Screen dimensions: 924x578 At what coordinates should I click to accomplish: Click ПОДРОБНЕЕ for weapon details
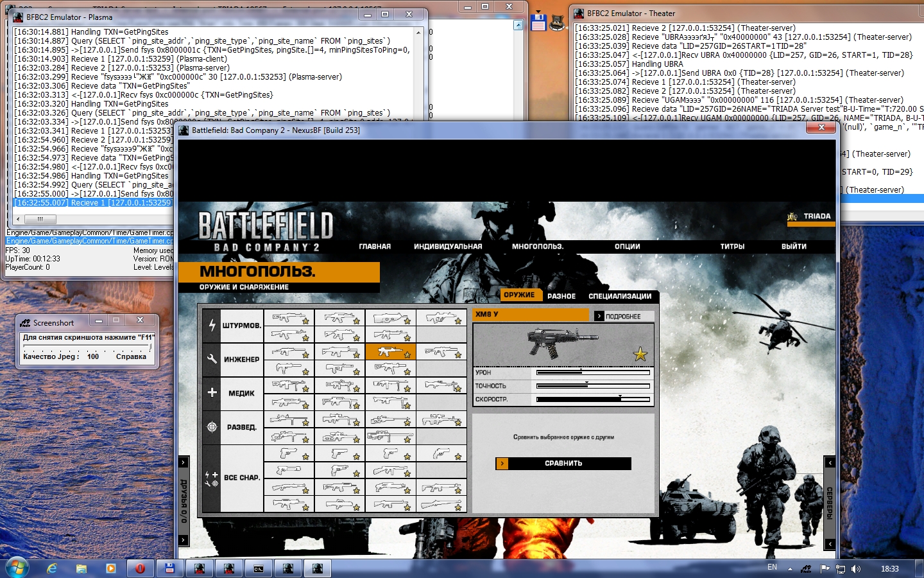623,317
